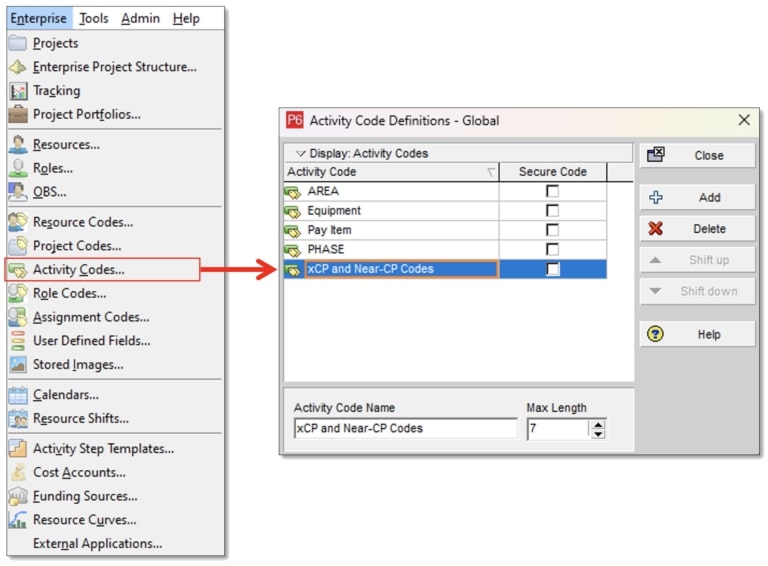Click the Activity Step Templates icon
This screenshot has width=768, height=566.
click(18, 448)
